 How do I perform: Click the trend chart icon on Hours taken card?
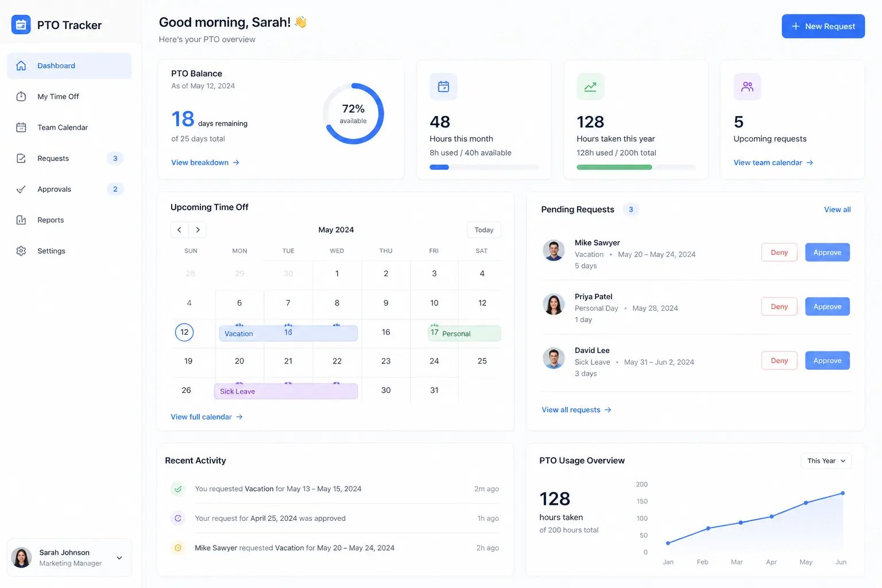click(x=590, y=87)
